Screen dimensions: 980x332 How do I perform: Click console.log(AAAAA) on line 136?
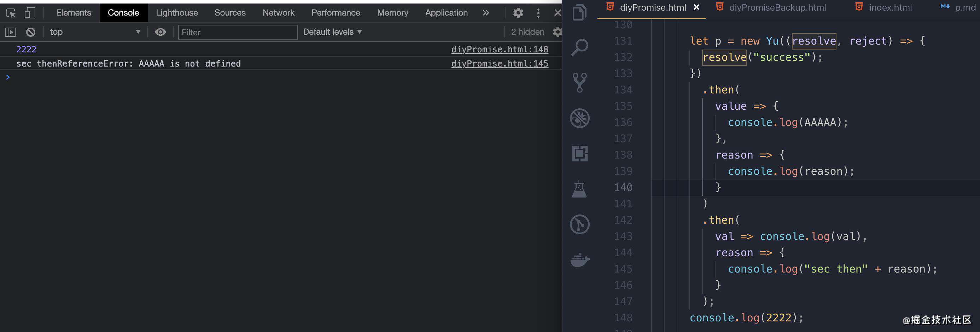click(788, 122)
